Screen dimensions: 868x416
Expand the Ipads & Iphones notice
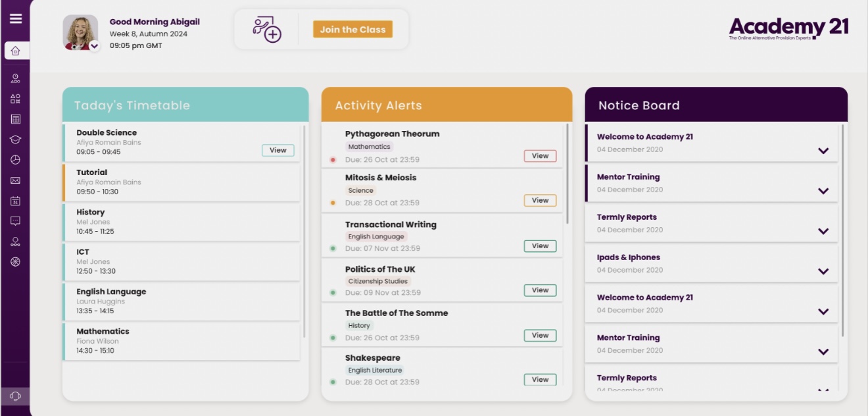click(823, 271)
